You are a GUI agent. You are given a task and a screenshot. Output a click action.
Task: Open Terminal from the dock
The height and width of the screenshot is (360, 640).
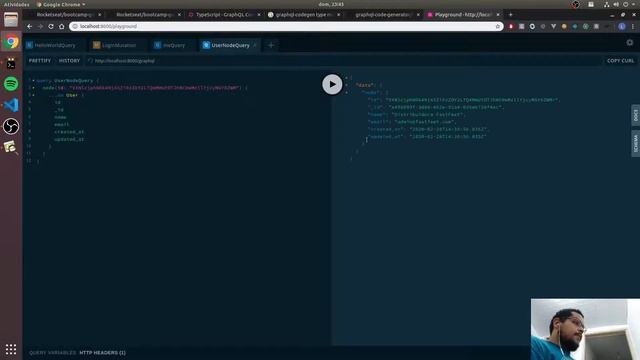point(11,63)
